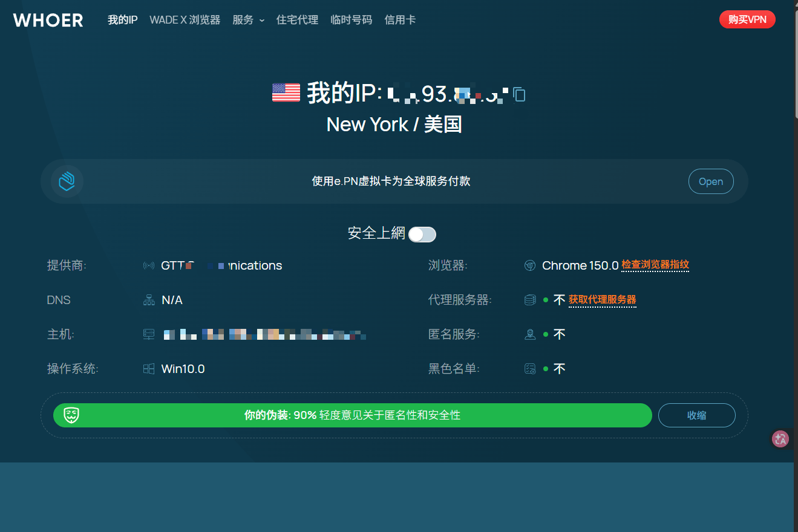The image size is (798, 532).
Task: Open 获取代理服务器 link
Action: pyautogui.click(x=602, y=299)
